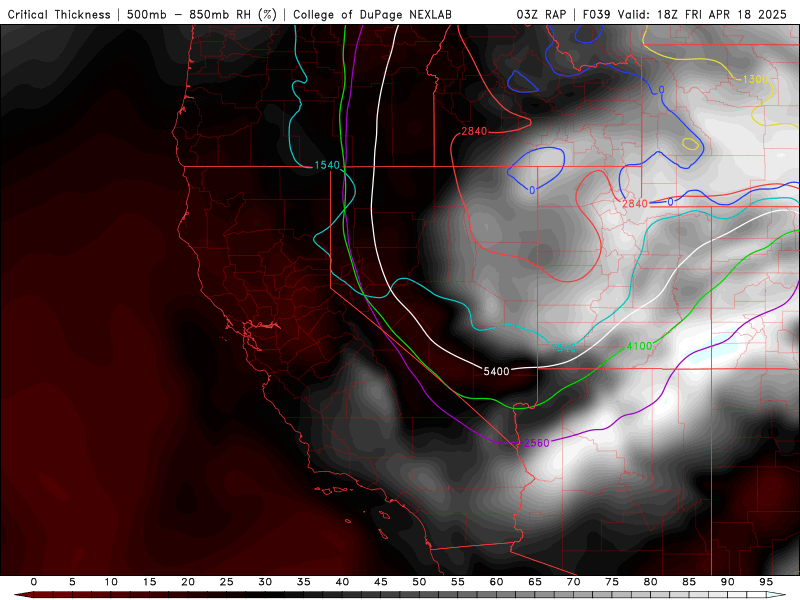This screenshot has height=600, width=800.
Task: Click colorbar tick label 5
Action: click(x=72, y=582)
